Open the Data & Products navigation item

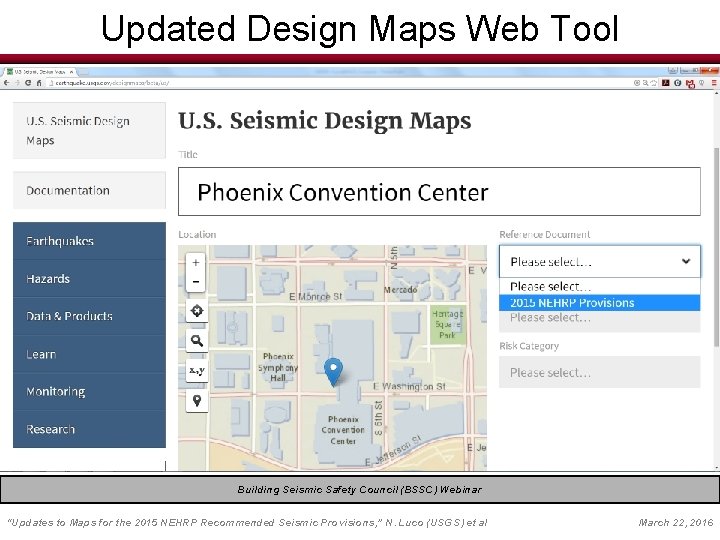tap(89, 316)
